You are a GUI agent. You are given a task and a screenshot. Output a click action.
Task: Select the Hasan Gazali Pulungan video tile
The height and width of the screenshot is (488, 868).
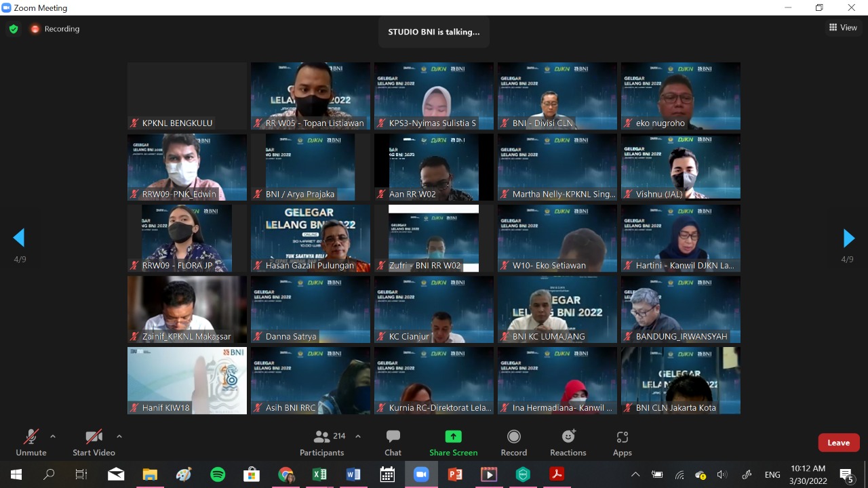(x=311, y=238)
